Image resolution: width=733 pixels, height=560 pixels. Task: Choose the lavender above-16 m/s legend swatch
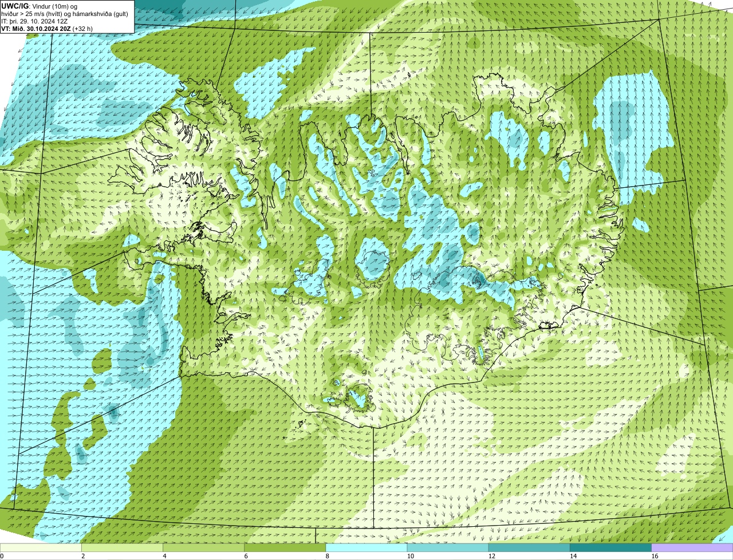(692, 547)
